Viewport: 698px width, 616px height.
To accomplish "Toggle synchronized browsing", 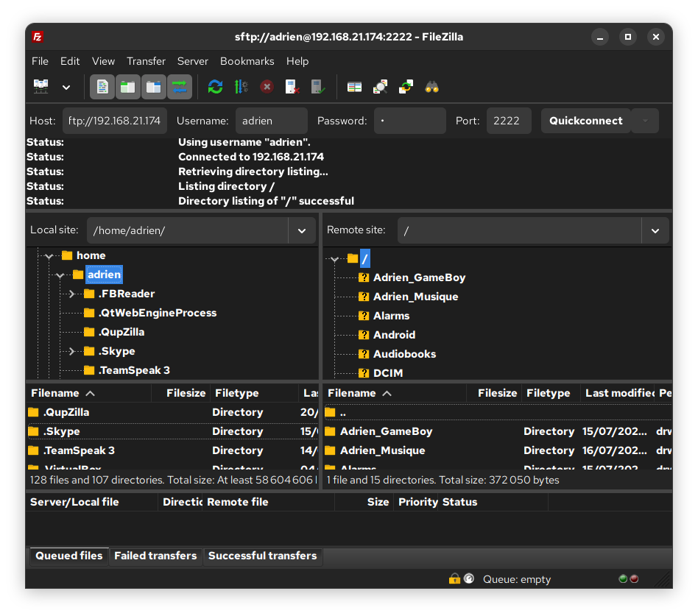I will coord(406,87).
